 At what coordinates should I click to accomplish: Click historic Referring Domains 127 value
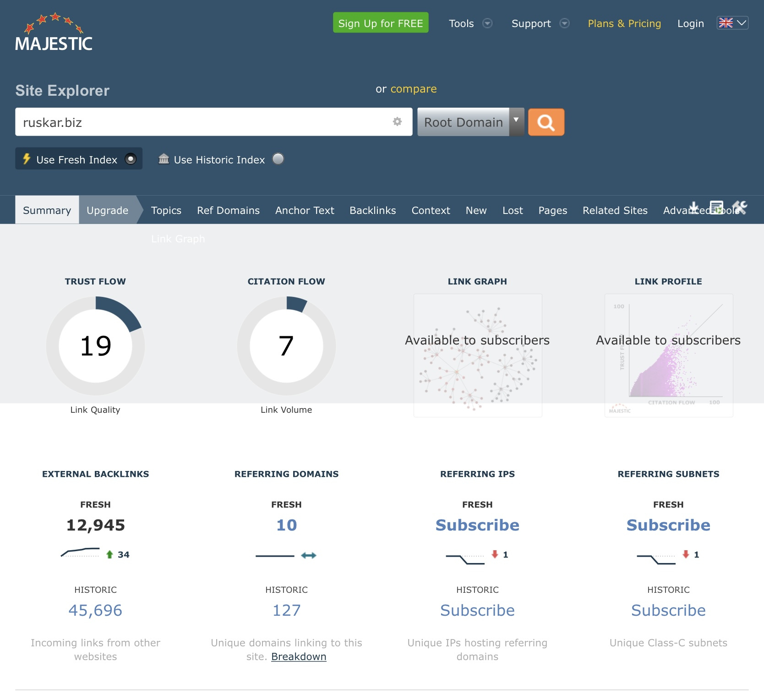tap(287, 610)
